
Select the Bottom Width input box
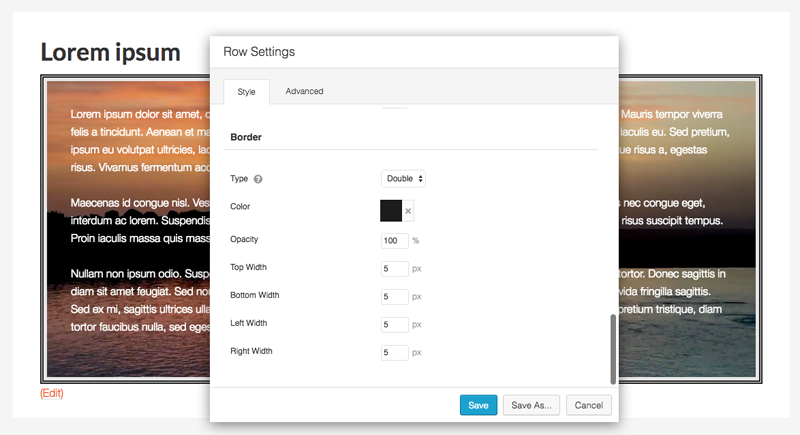[x=394, y=296]
